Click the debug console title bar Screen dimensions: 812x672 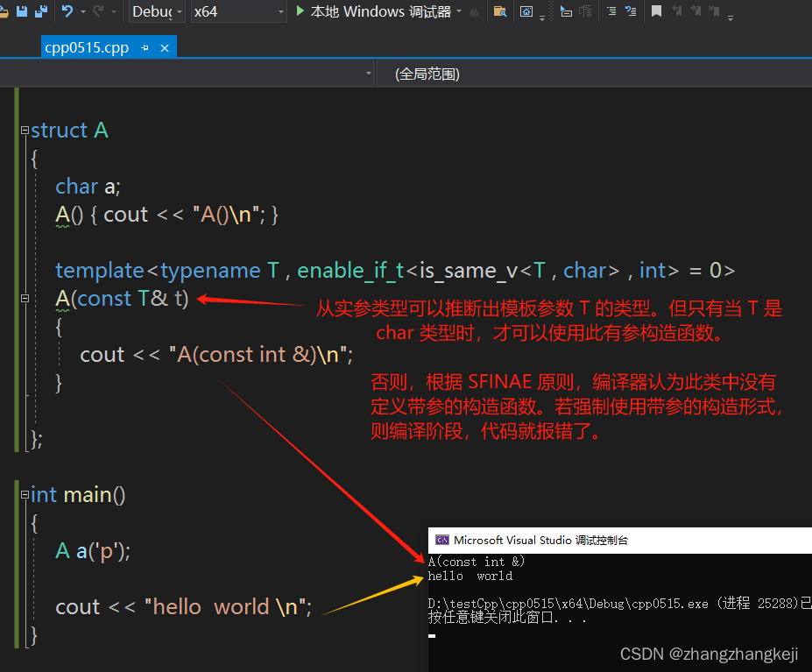[620, 541]
